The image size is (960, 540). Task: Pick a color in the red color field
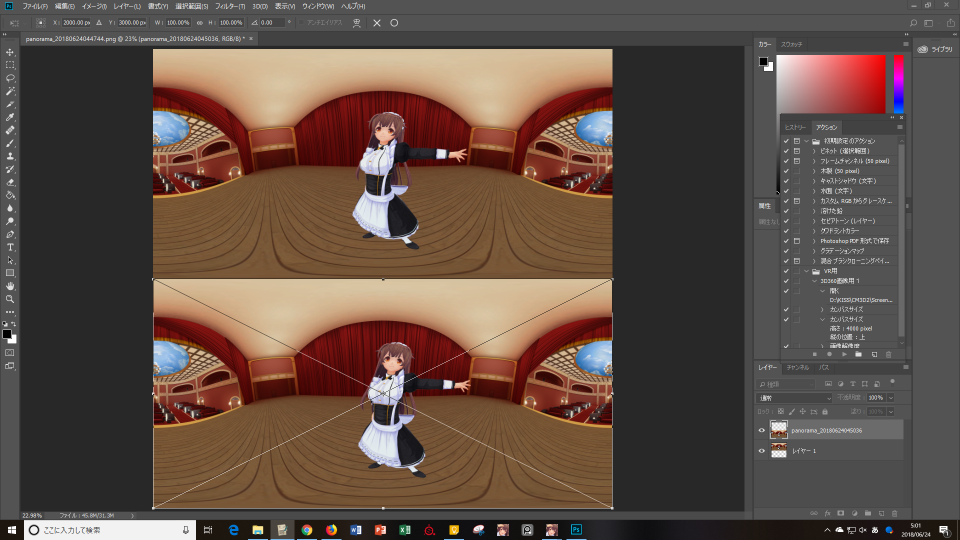(831, 84)
